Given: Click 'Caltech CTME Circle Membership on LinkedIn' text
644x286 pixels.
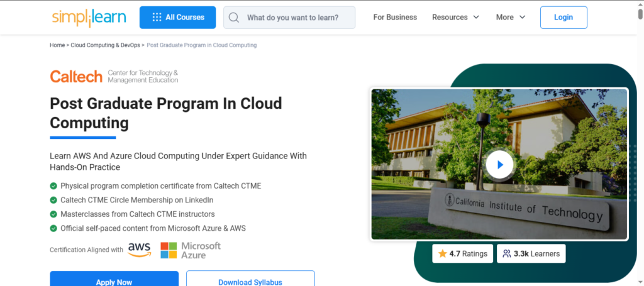Looking at the screenshot, I should pos(136,201).
